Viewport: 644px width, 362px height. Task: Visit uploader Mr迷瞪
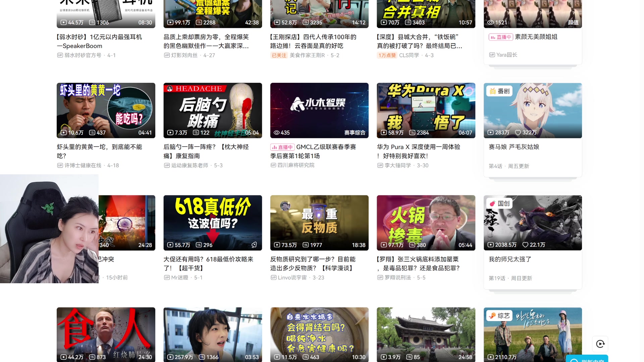click(x=180, y=278)
